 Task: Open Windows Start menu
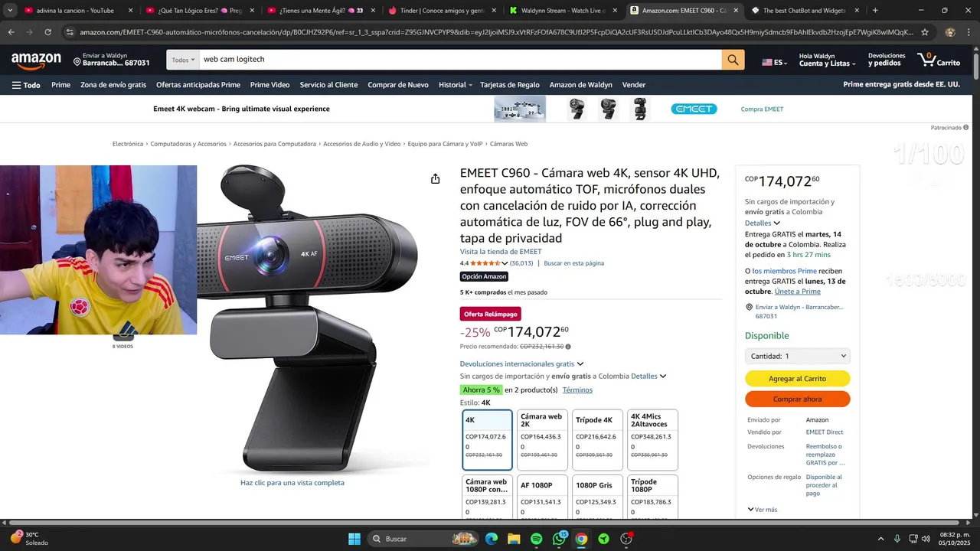(x=354, y=539)
